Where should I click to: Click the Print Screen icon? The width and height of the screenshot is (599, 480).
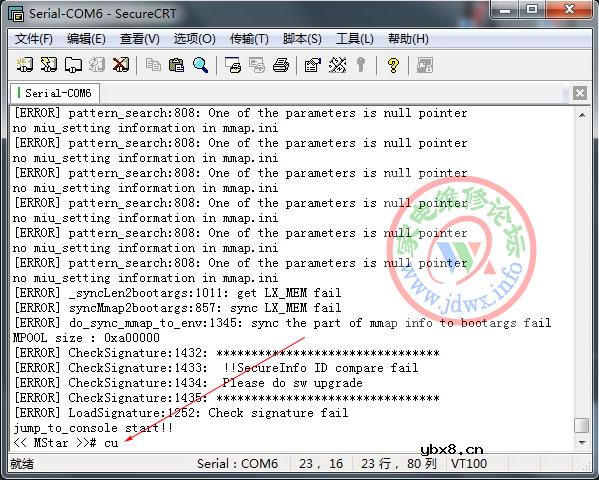(x=233, y=65)
